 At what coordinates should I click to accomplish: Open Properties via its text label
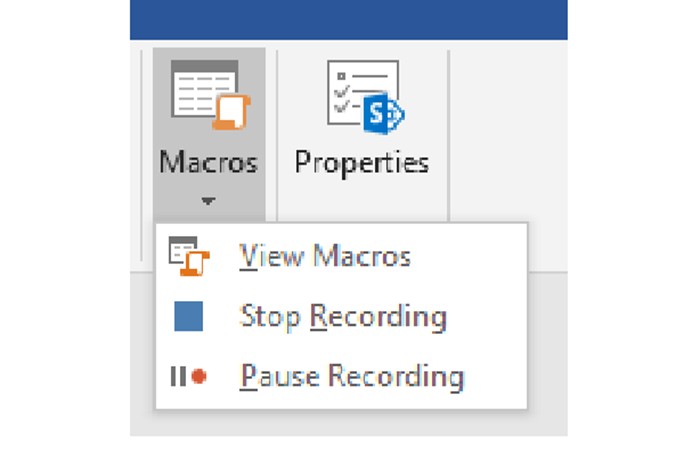(x=361, y=163)
